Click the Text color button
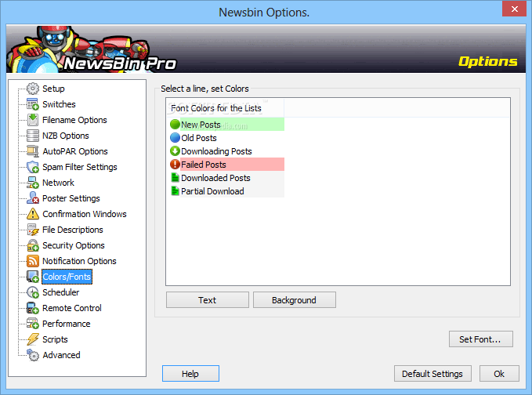Viewport: 532px width, 395px height. (x=208, y=300)
